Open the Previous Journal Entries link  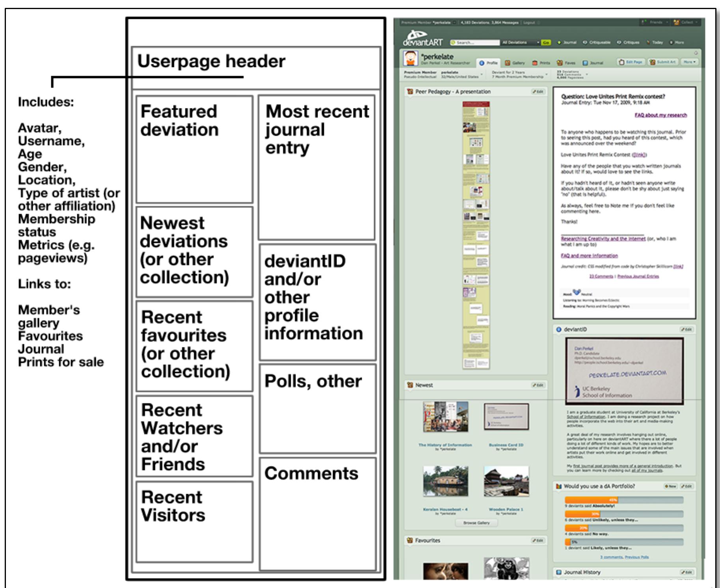638,276
